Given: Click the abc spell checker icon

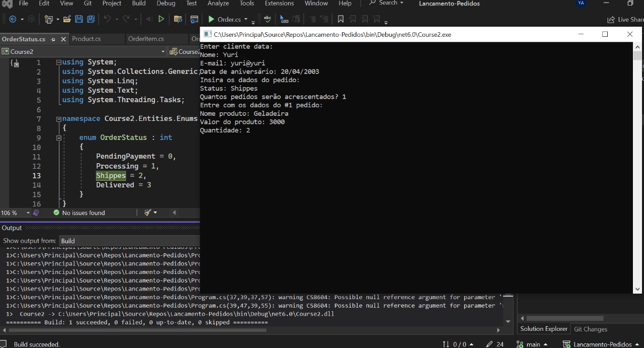Looking at the screenshot, I should (267, 19).
